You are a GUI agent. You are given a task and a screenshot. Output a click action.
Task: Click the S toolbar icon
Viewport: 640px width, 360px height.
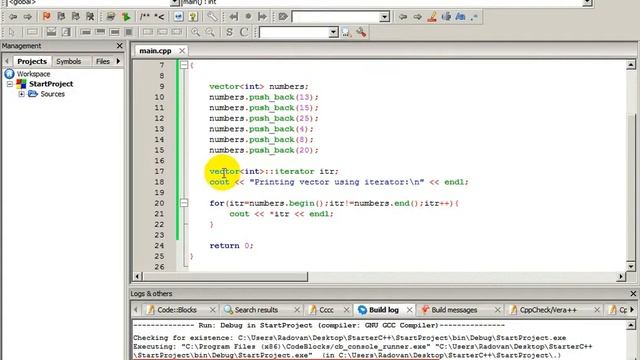tap(229, 32)
